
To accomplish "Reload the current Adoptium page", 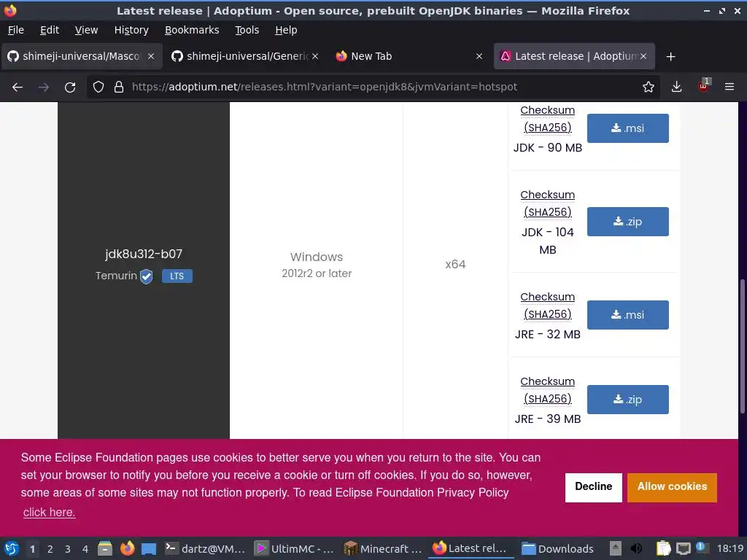I will 70,87.
